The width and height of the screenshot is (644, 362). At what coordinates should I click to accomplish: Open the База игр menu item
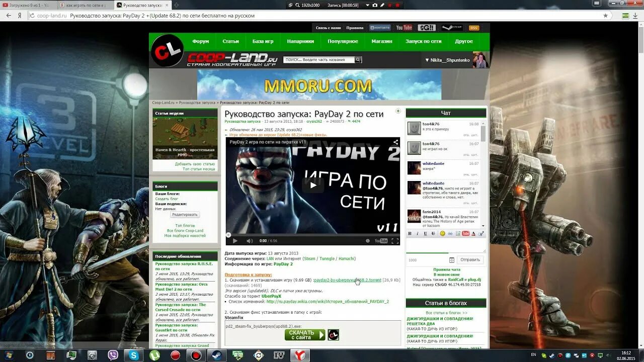[263, 41]
